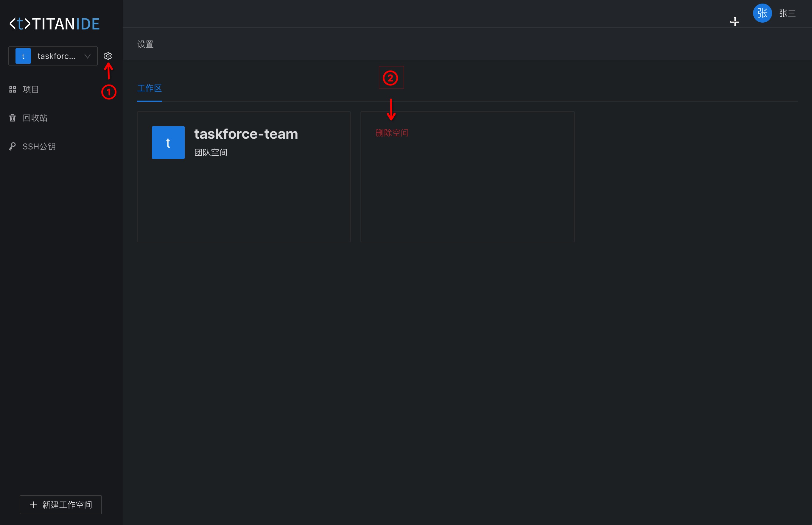Expand the taskforc... workspace dropdown
Viewport: 812px width, 525px height.
[x=56, y=56]
